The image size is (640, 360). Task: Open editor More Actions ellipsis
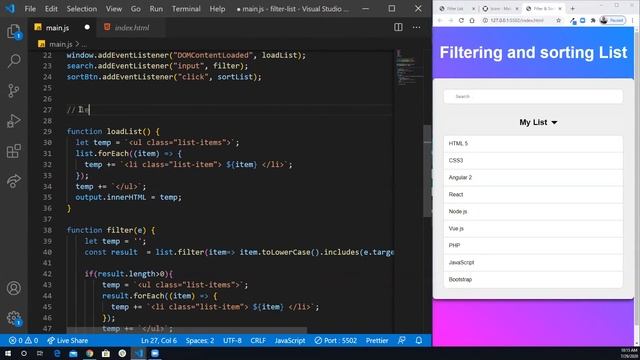point(416,27)
